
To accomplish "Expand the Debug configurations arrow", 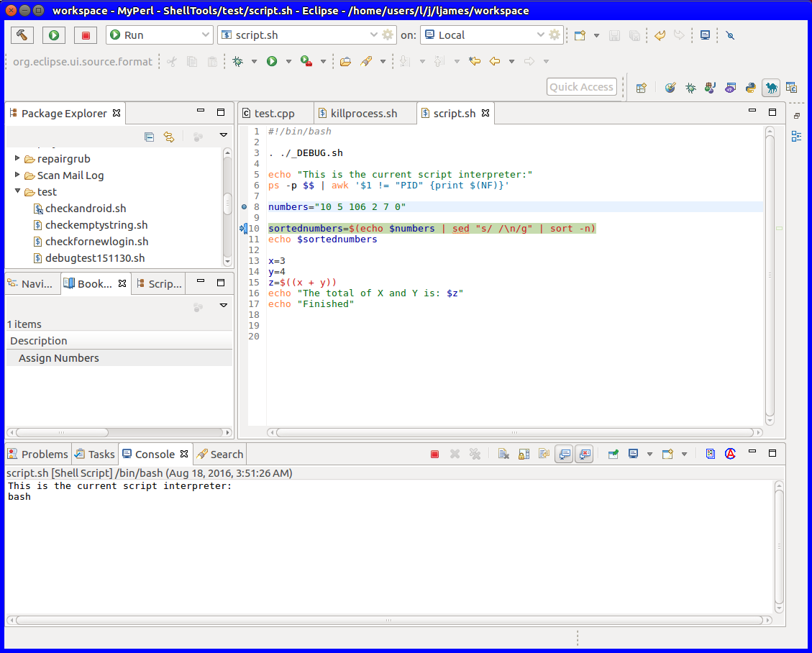I will 254,62.
